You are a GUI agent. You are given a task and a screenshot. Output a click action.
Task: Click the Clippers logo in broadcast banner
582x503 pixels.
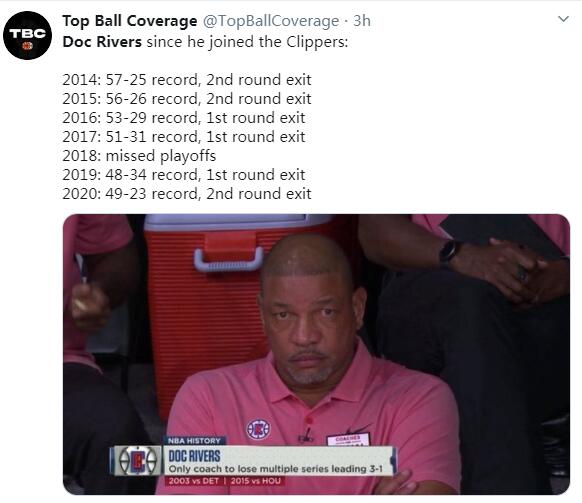point(137,461)
